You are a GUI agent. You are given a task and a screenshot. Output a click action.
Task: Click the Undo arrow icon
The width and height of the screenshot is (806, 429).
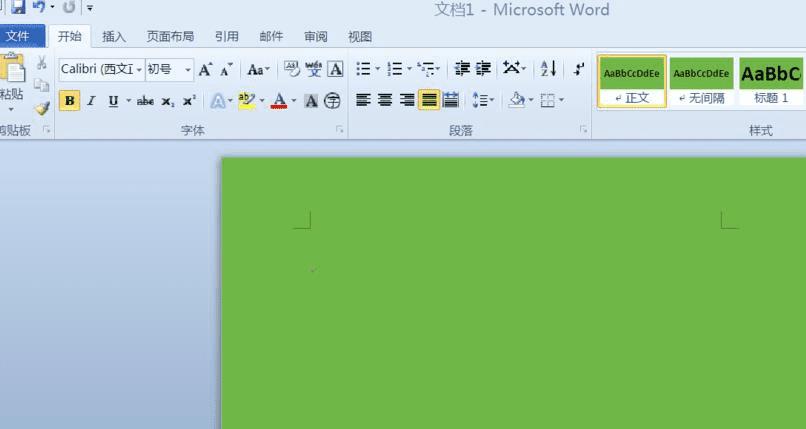click(x=39, y=6)
